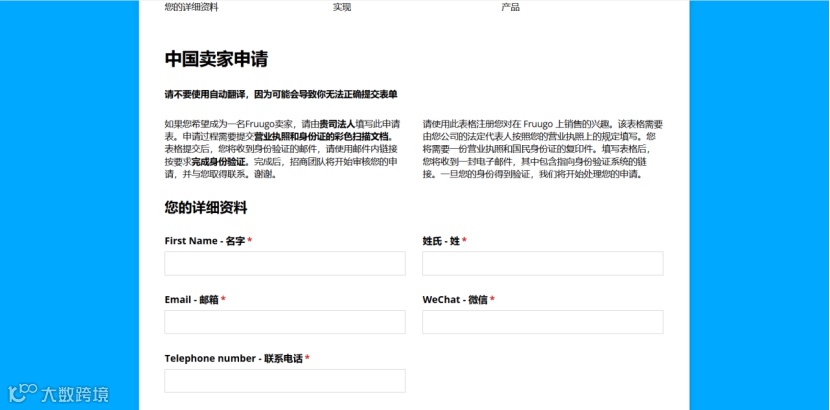Viewport: 830px width, 410px height.
Task: Click the bold 完成身份验证 text
Action: click(x=221, y=162)
